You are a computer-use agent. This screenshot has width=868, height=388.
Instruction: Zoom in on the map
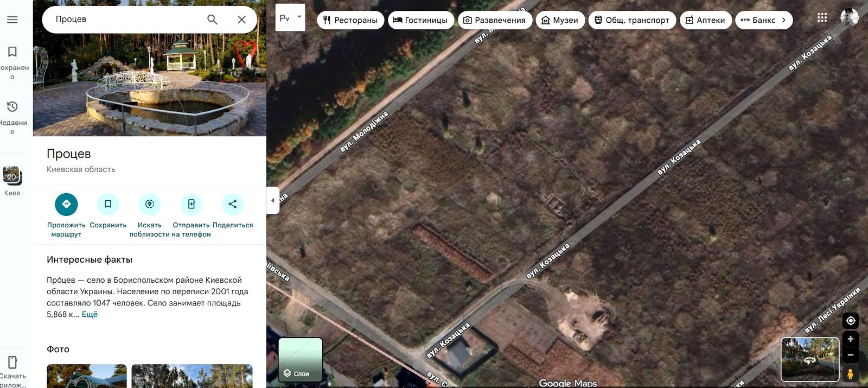point(850,339)
